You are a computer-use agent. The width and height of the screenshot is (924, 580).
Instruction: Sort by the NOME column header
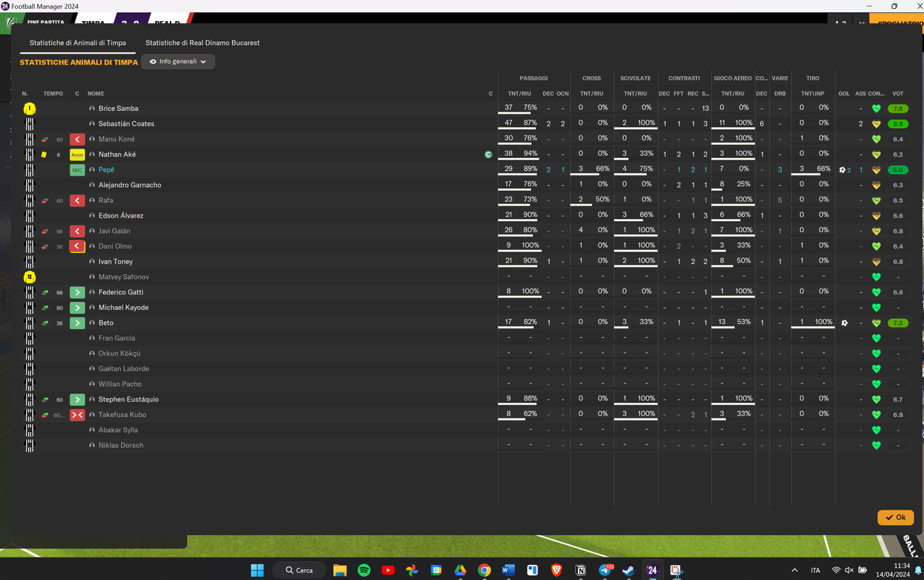coord(96,94)
